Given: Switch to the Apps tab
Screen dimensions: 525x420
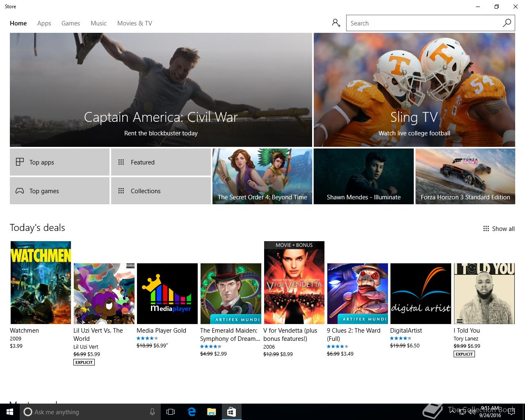Looking at the screenshot, I should point(44,23).
